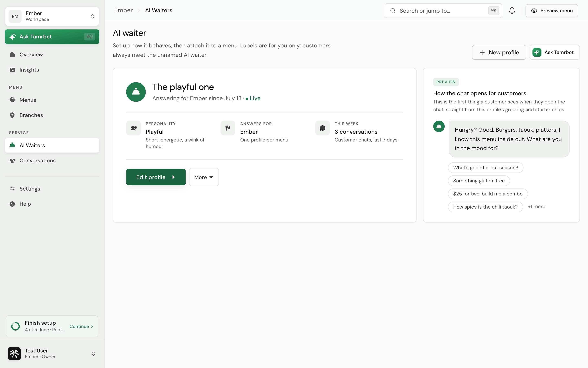
Task: Click the Playful personality value
Action: click(x=155, y=132)
